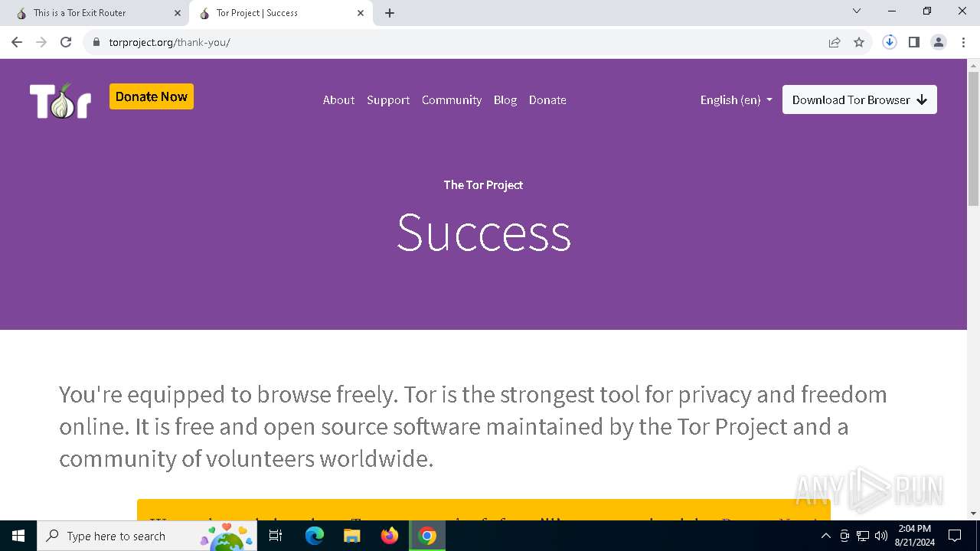Open the Community menu item
Viewport: 980px width, 551px height.
452,99
